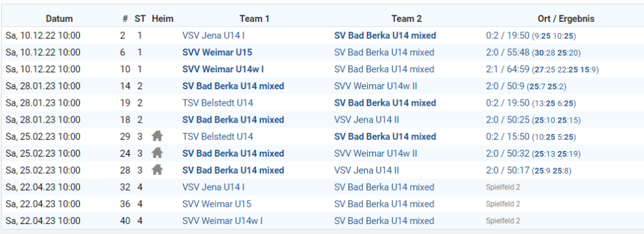644x234 pixels.
Task: Open SVV Weimar U15 in match 36
Action: coord(216,204)
